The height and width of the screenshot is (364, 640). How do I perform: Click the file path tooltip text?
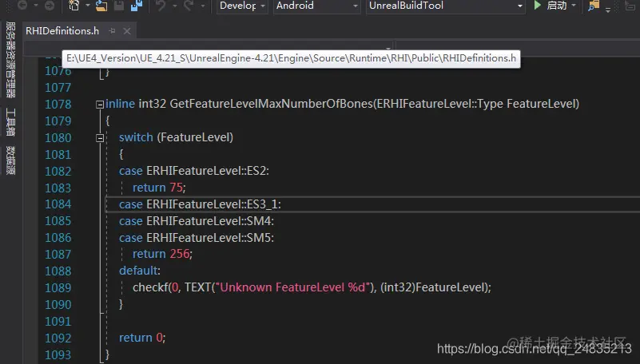tap(291, 58)
